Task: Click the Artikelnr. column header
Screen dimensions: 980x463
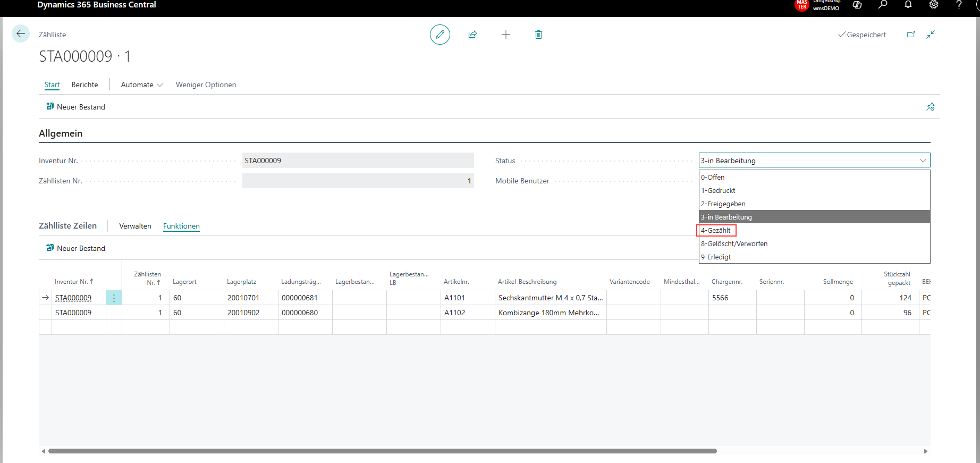Action: pyautogui.click(x=457, y=282)
